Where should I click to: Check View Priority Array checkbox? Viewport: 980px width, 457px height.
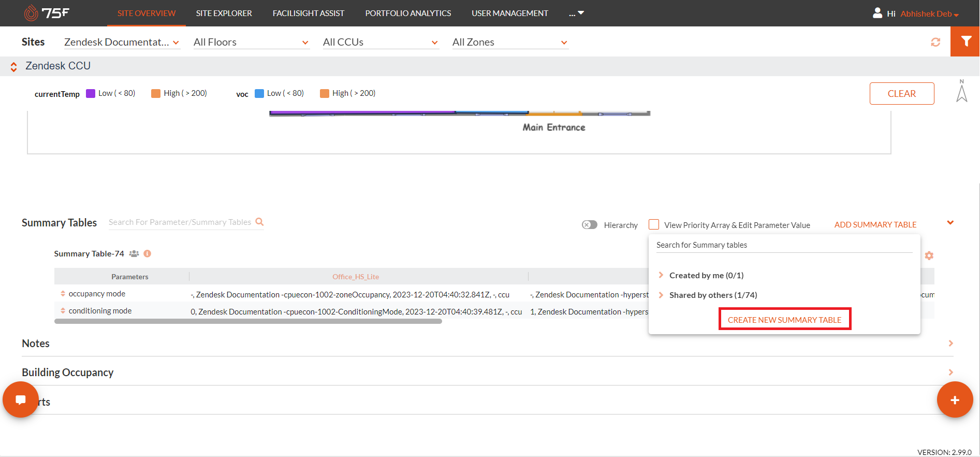(654, 224)
